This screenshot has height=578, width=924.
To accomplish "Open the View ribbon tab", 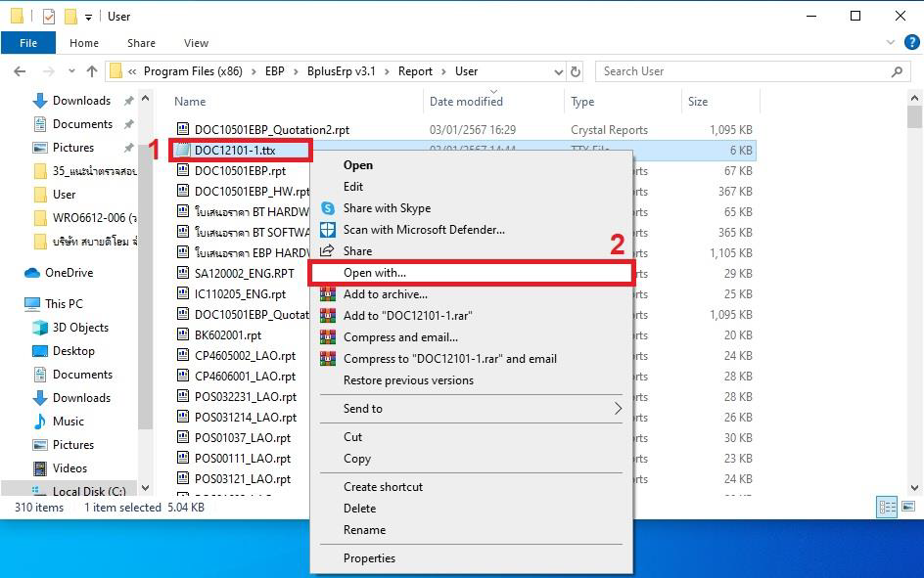I will point(196,43).
